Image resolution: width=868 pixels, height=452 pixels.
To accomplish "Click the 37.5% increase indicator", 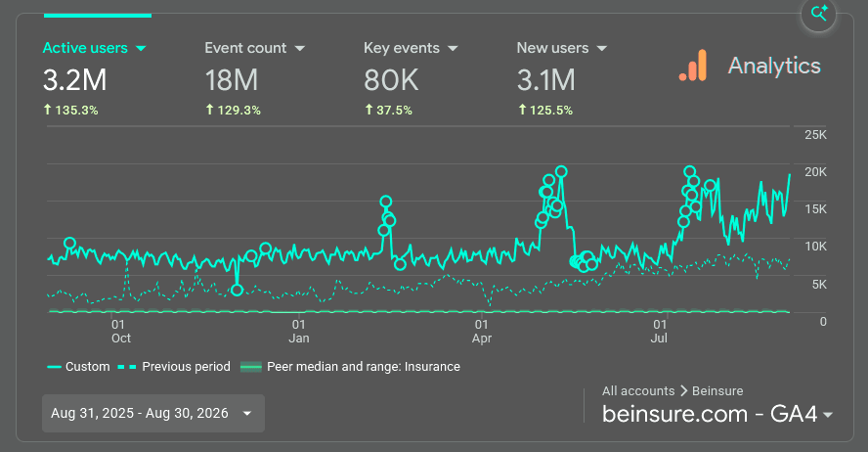I will click(389, 111).
